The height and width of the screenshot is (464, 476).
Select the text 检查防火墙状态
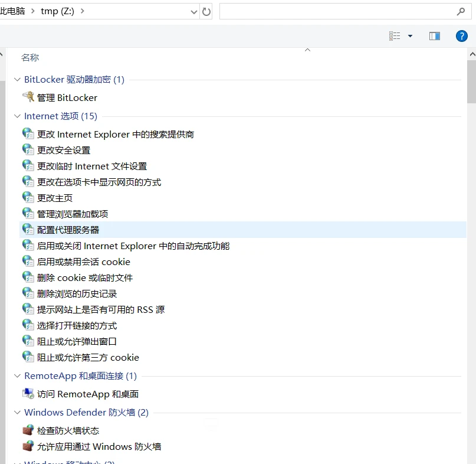click(x=68, y=430)
